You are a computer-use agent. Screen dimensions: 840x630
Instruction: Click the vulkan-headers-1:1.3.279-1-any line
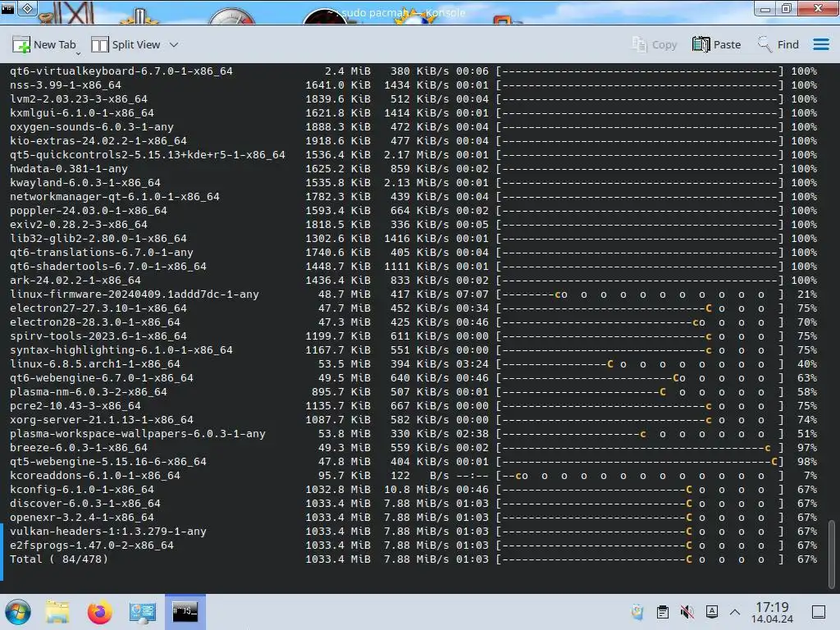click(x=413, y=531)
